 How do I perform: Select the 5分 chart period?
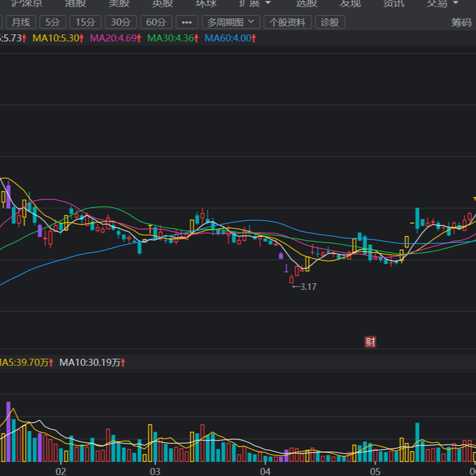(53, 22)
